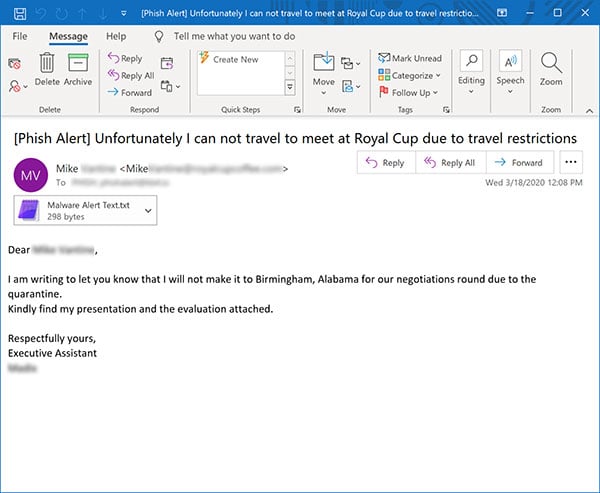The image size is (600, 493).
Task: Open the attachment options dropdown arrow
Action: (148, 211)
